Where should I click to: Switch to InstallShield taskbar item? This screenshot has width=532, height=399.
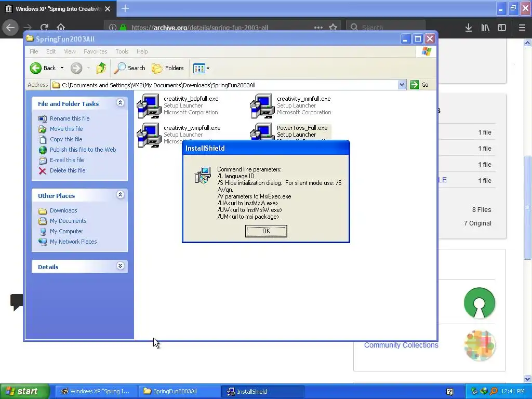pyautogui.click(x=262, y=391)
